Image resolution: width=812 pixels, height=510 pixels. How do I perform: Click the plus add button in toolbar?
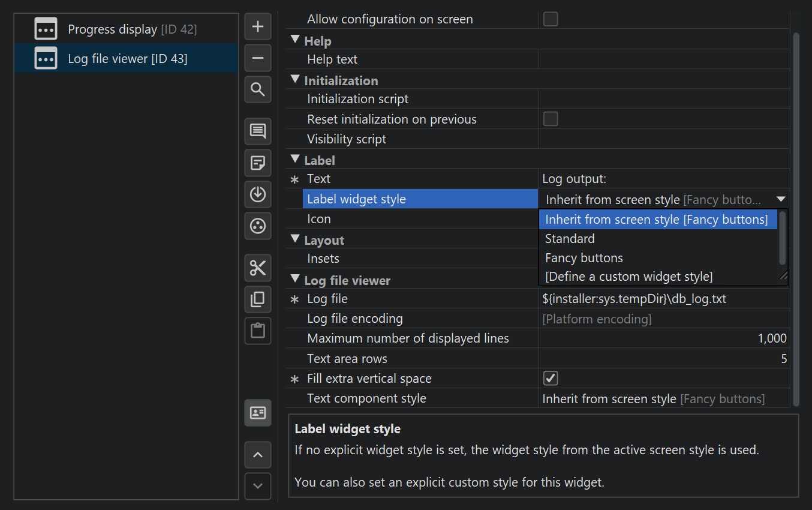pos(258,27)
